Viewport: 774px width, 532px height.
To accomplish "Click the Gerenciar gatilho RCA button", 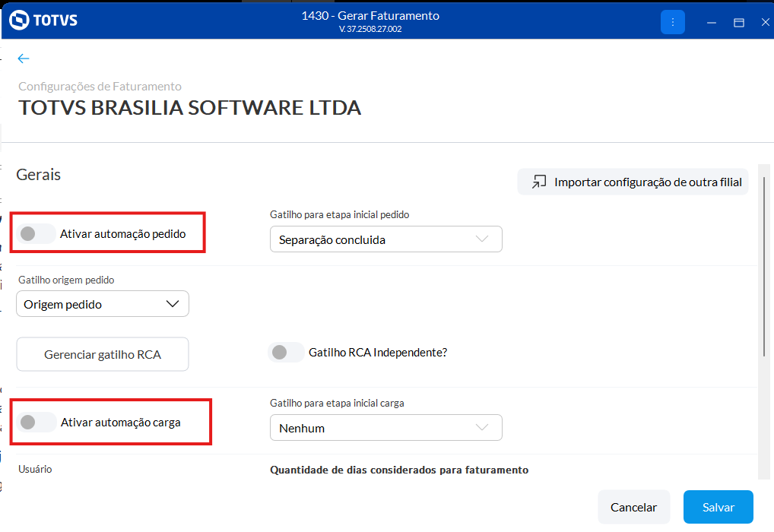I will click(103, 354).
